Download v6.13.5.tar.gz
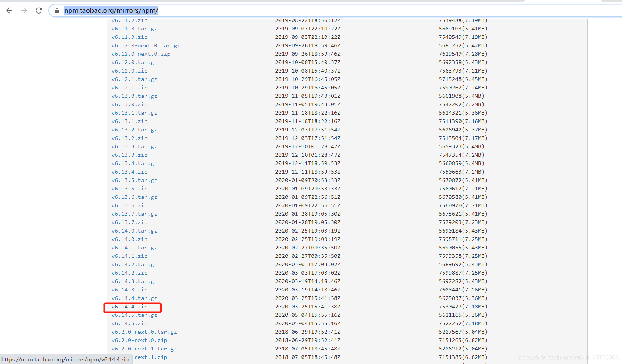 tap(134, 180)
